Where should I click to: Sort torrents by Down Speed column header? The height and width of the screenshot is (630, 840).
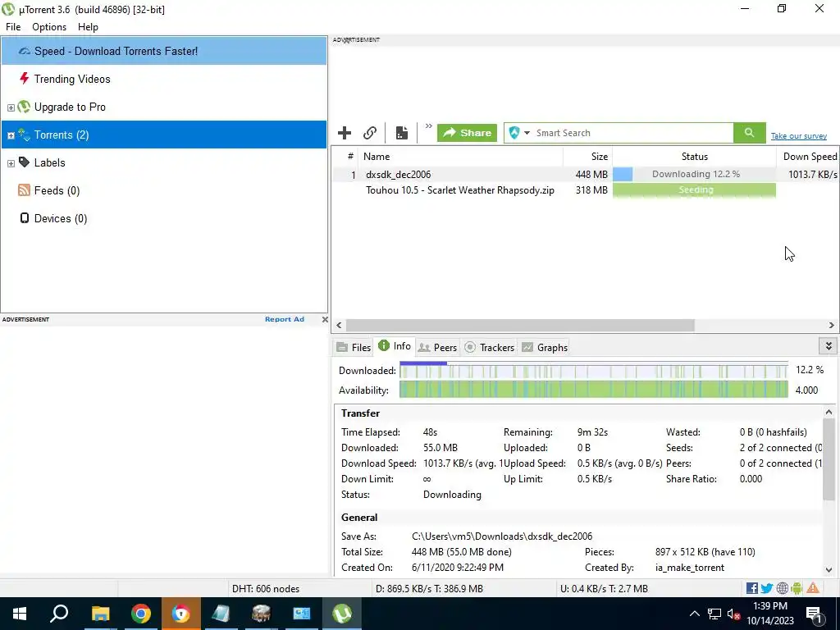tap(808, 157)
